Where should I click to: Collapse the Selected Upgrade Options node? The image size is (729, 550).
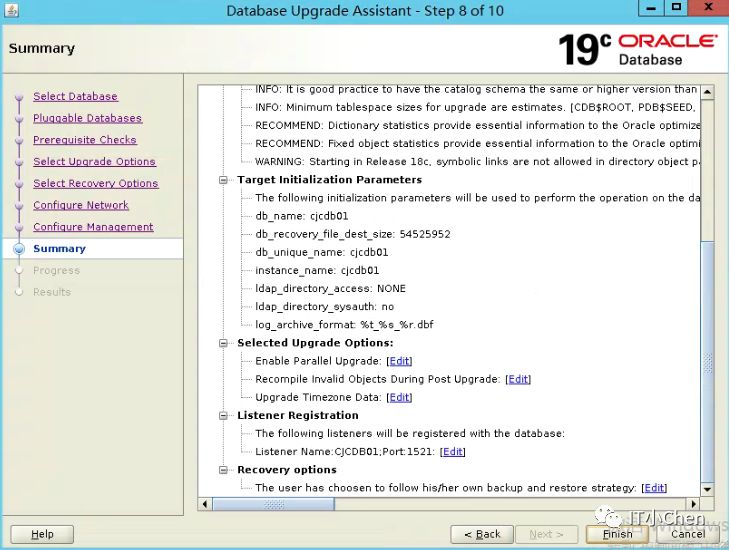click(223, 343)
